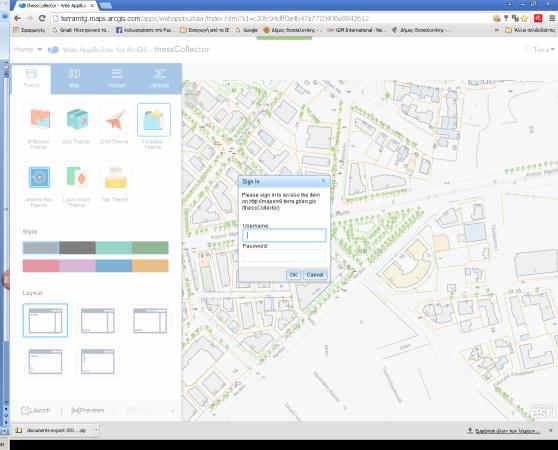Open the other bookmarks folder
This screenshot has width=558, height=450.
pyautogui.click(x=530, y=30)
